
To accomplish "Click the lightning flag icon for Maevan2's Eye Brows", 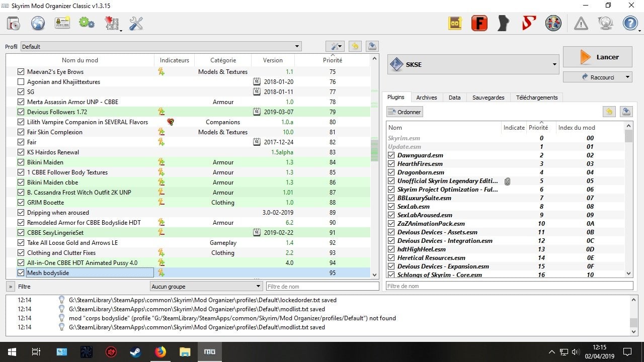I will (161, 71).
